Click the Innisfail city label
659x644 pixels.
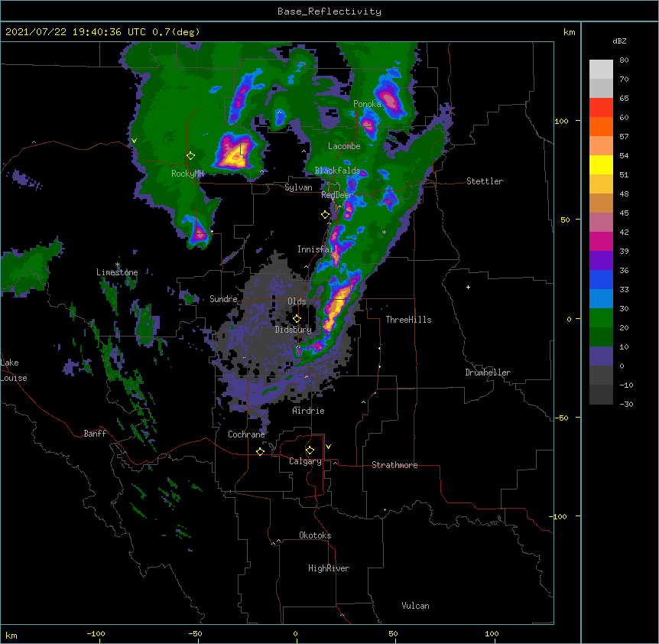(318, 249)
